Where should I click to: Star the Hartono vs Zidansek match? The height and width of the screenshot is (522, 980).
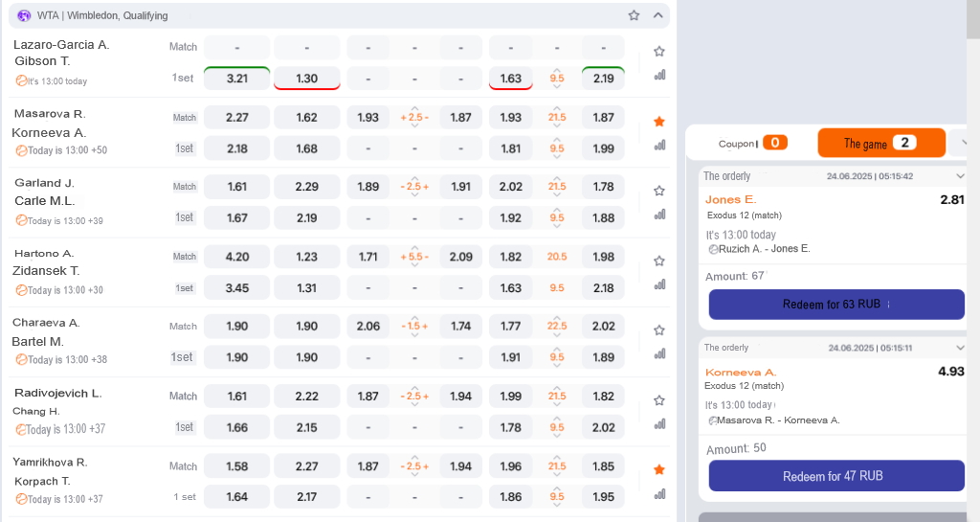click(658, 261)
